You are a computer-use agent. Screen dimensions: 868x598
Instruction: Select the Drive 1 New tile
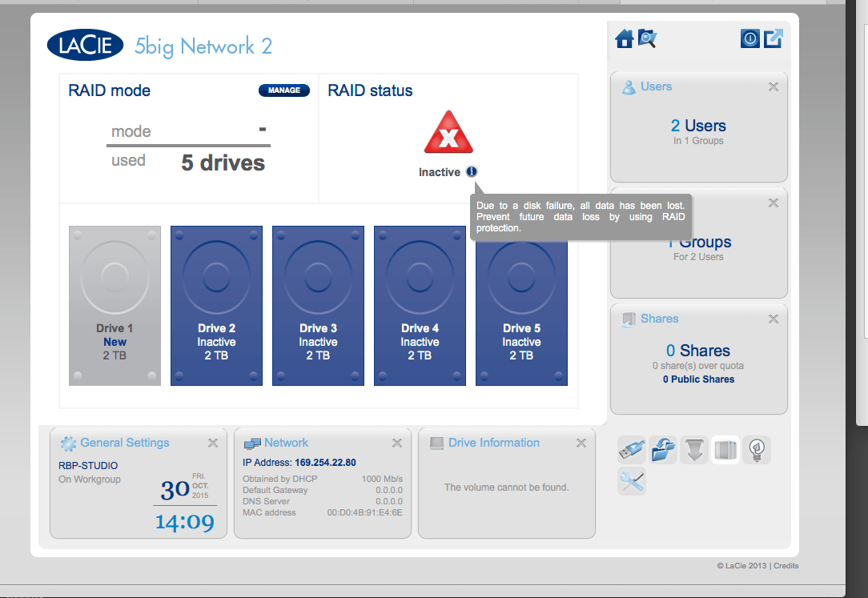(115, 305)
